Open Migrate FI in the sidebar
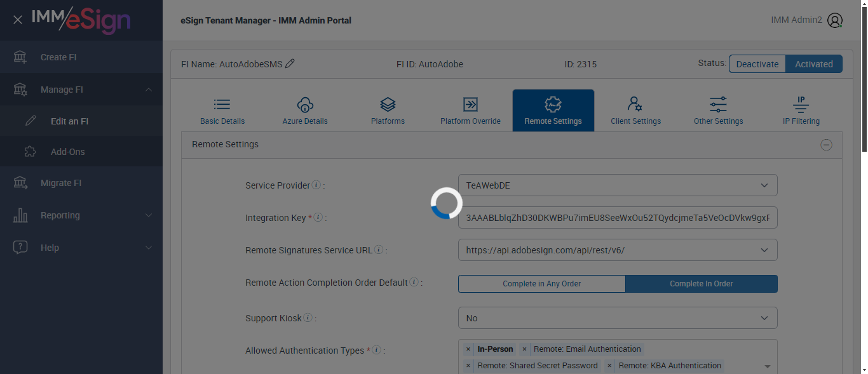868x374 pixels. click(81, 183)
